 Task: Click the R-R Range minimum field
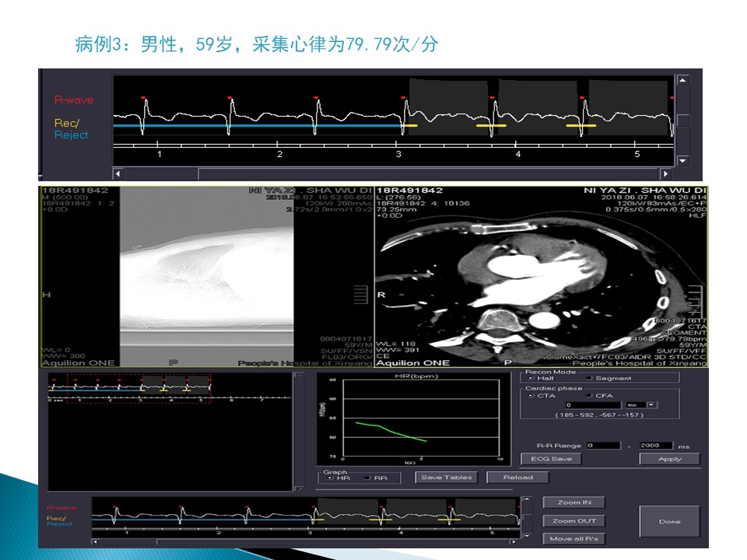(604, 446)
